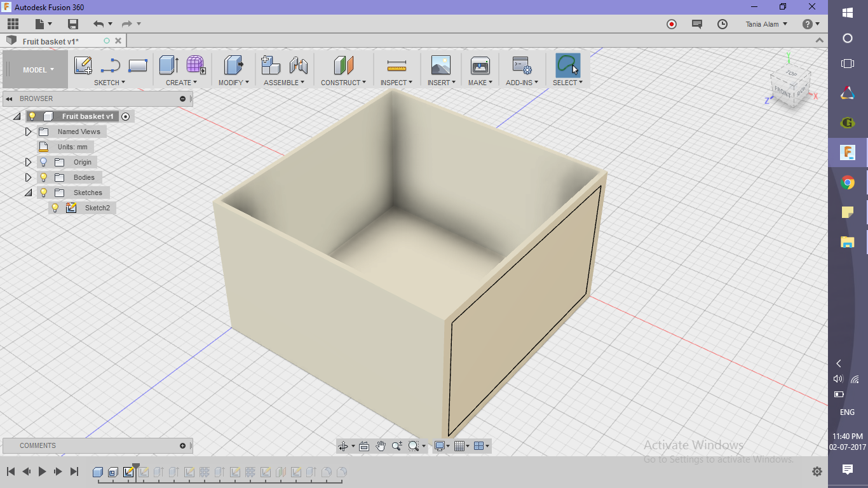This screenshot has height=488, width=868.
Task: Expand the Bodies folder
Action: 28,177
